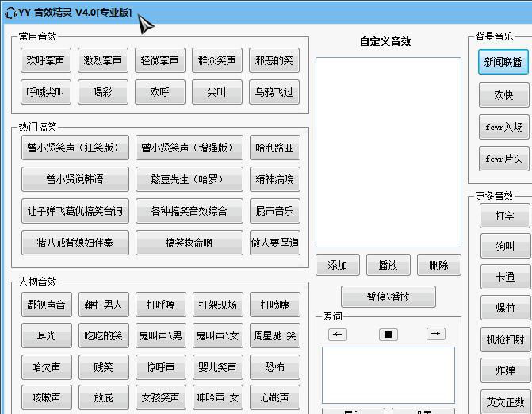Screen dimensions: 532x414
Task: Play 让子弹飞葛优搞笑台词
Action: (x=75, y=211)
